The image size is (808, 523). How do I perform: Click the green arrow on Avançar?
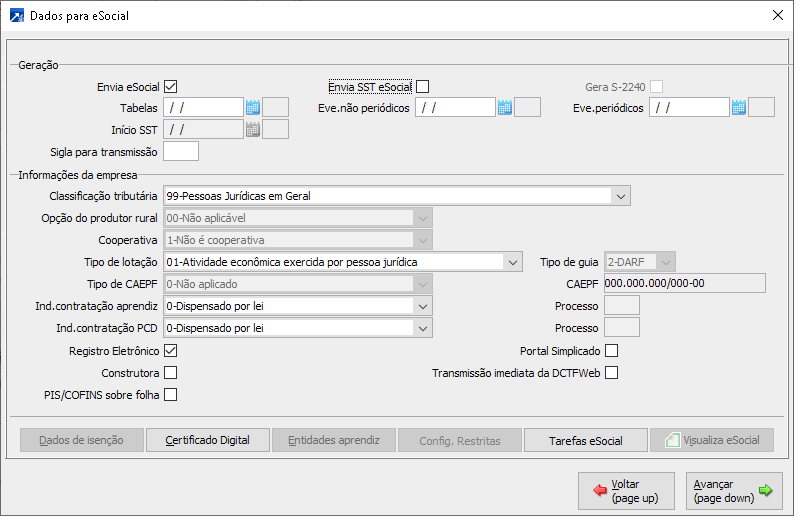(x=766, y=490)
